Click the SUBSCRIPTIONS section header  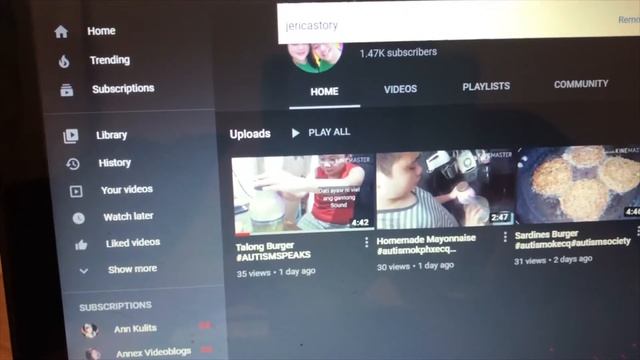point(116,306)
